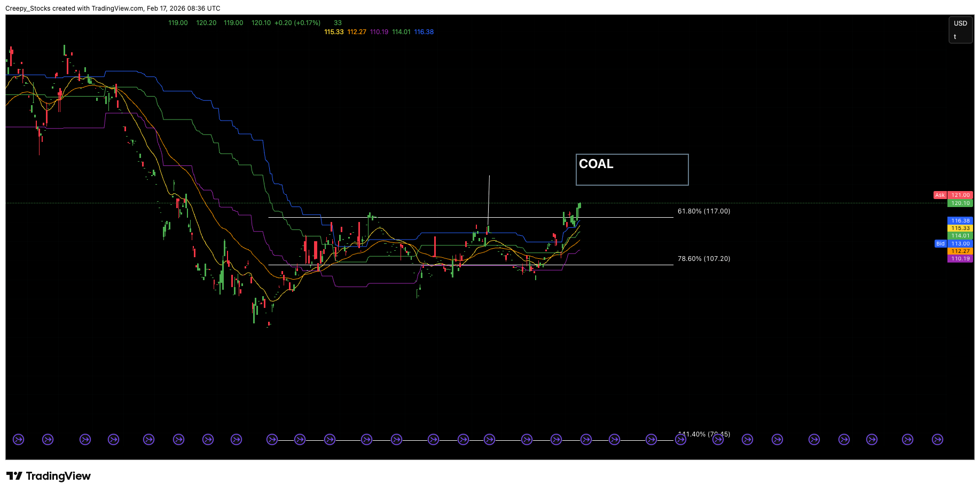980x492 pixels.
Task: Click the green 114.01 price axis label
Action: (x=960, y=236)
